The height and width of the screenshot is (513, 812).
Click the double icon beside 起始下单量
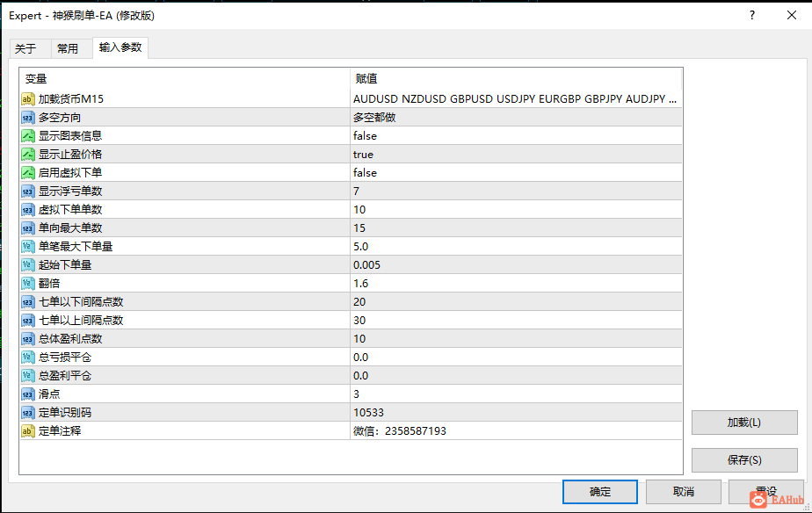28,265
